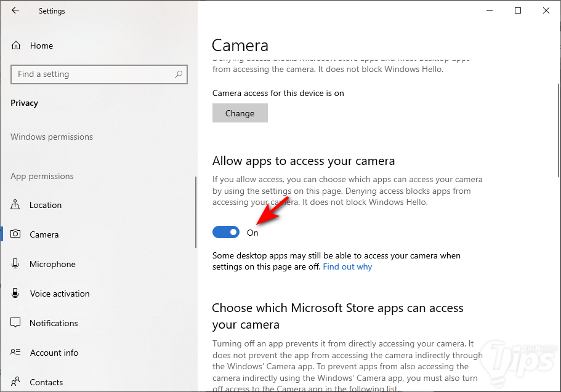Click the Voice activation icon
This screenshot has width=561, height=392.
(16, 294)
